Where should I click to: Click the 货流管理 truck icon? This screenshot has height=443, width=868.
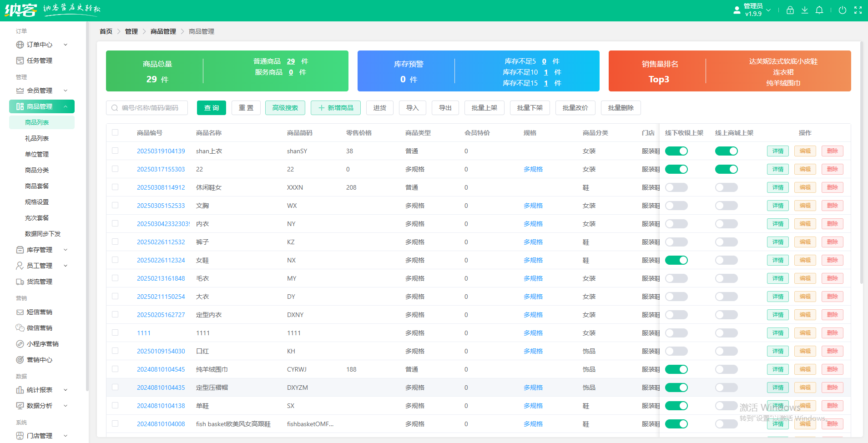pos(20,282)
